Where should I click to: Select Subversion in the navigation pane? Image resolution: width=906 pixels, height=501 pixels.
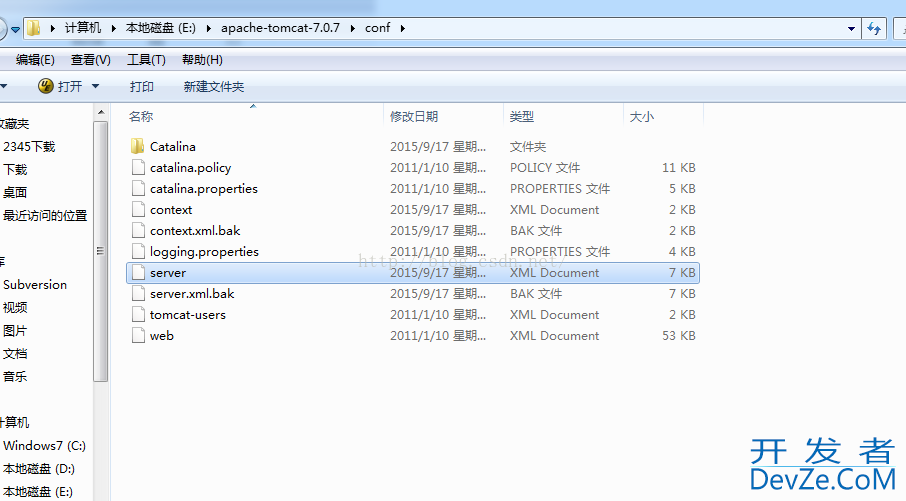pyautogui.click(x=35, y=285)
